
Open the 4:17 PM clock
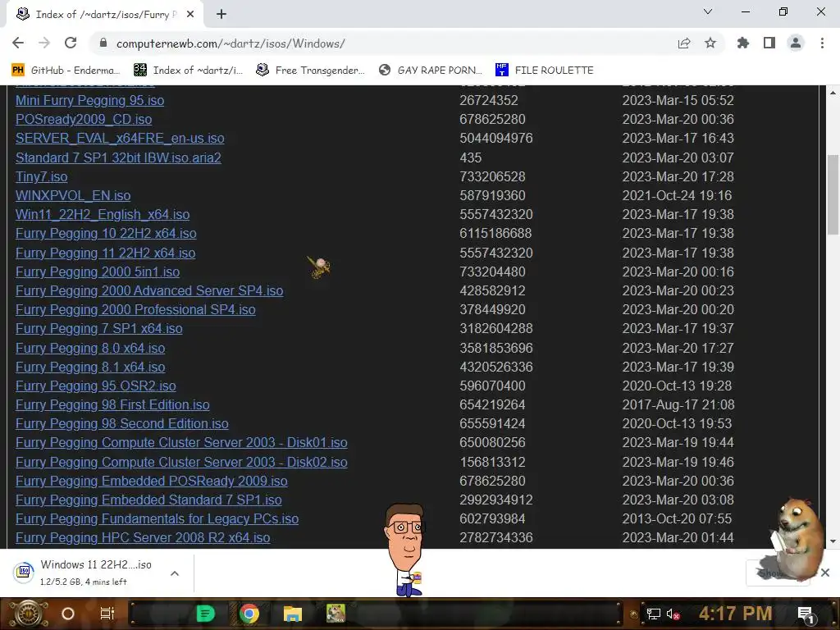click(735, 614)
